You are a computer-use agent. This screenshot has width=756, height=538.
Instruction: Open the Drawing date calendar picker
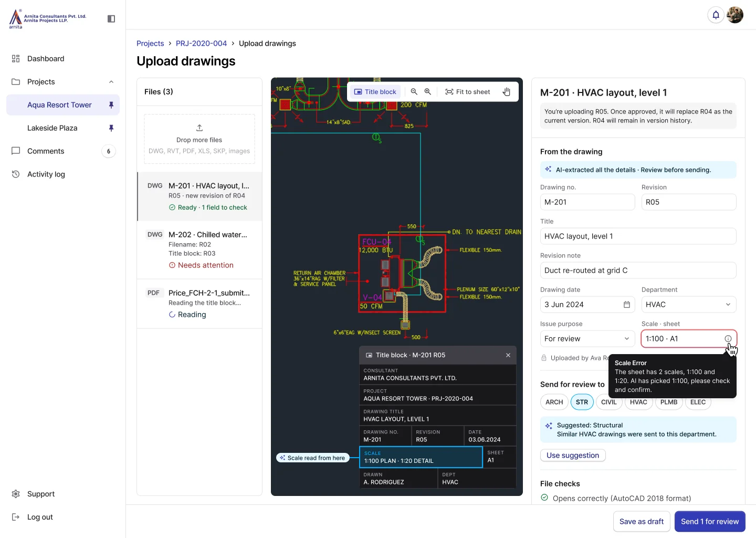point(627,305)
